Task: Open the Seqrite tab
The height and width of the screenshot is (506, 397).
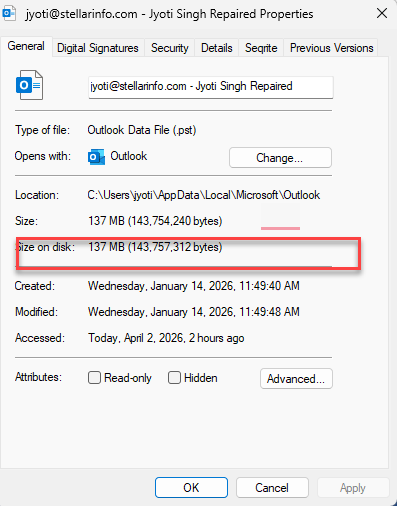Action: pos(261,48)
